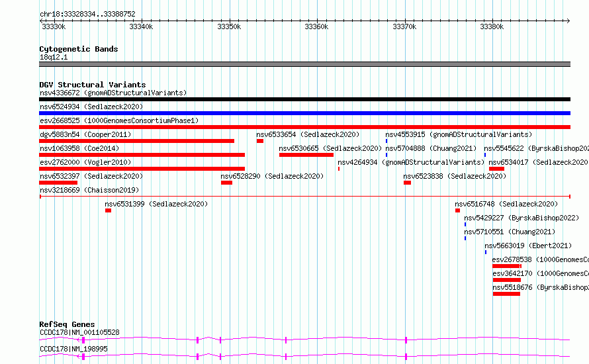Screen dimensions: 589x364
Task: Click the RefSeq Genes track title
Action: point(67,324)
